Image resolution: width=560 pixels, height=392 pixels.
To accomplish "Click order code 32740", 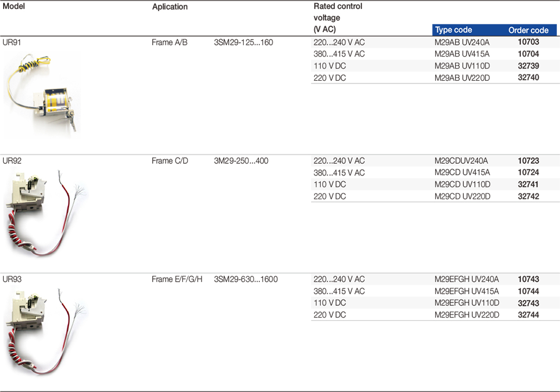I will click(x=528, y=78).
